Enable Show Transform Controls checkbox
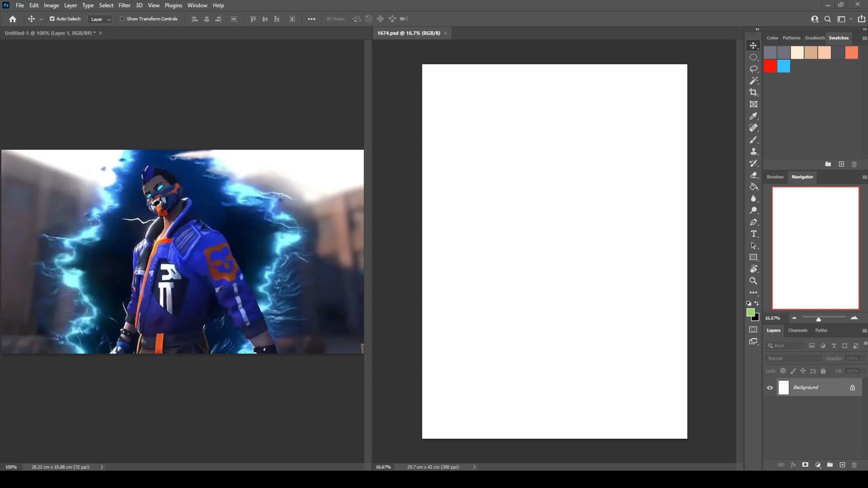Image resolution: width=868 pixels, height=488 pixels. coord(122,19)
